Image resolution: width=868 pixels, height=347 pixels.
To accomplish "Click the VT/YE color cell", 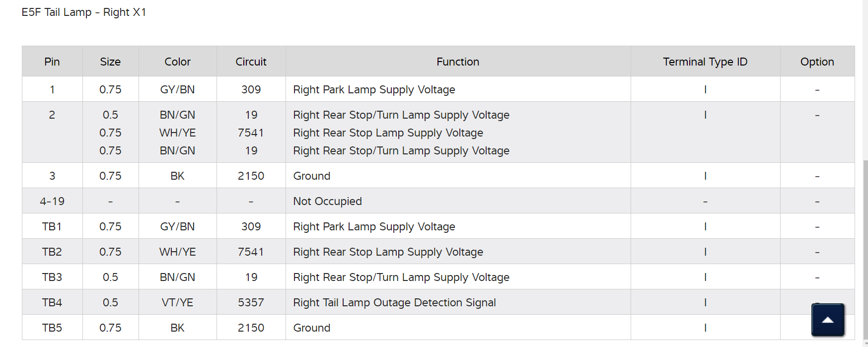I will click(x=177, y=302).
